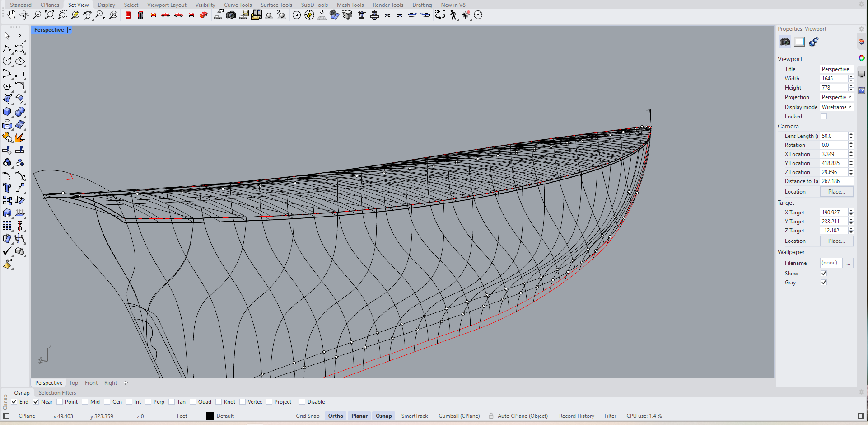The width and height of the screenshot is (868, 425).
Task: Select the Pan view hand tool
Action: tap(11, 15)
